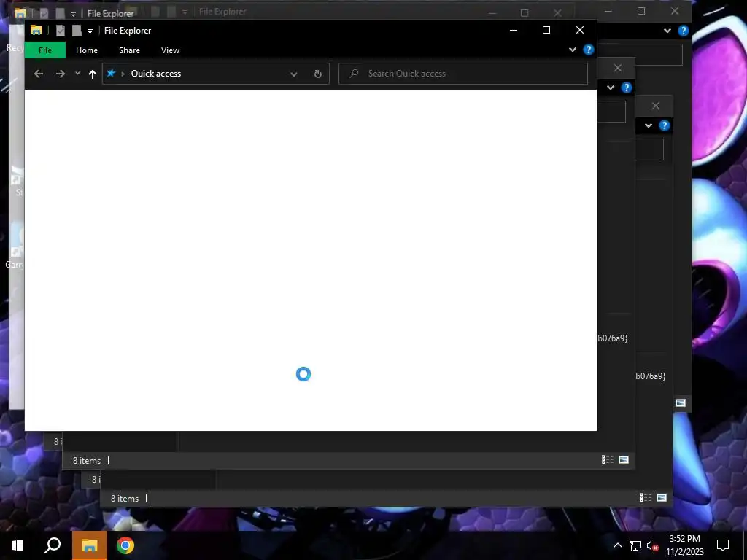
Task: Switch to the View ribbon tab
Action: [170, 50]
